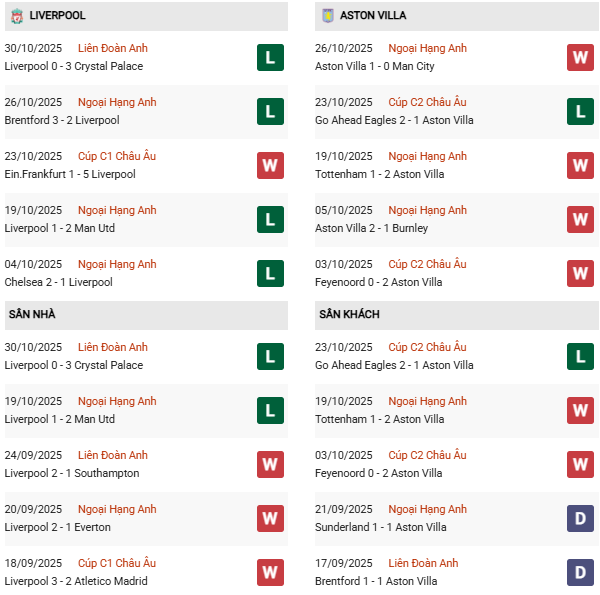Click the Liverpool club crest icon
This screenshot has width=600, height=595.
(x=17, y=16)
